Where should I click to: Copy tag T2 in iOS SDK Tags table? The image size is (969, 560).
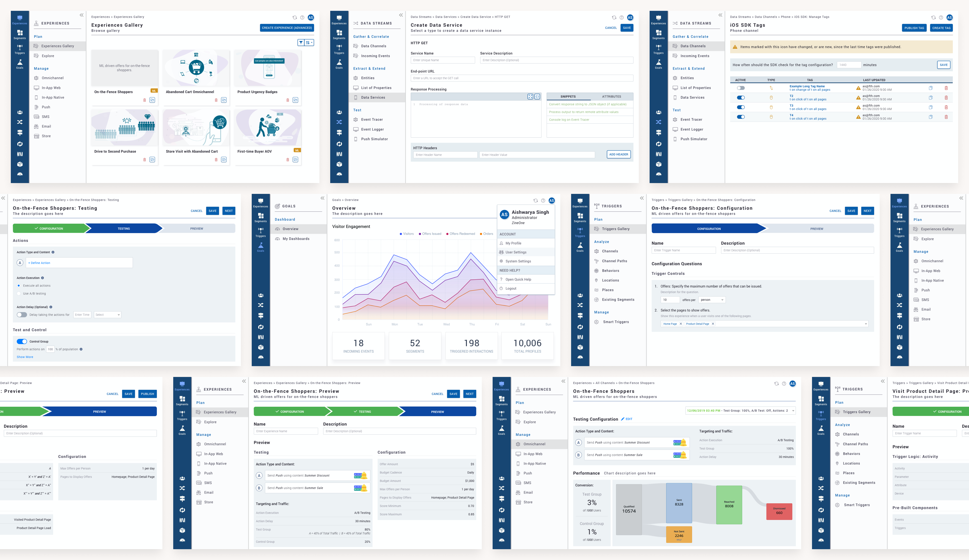(x=931, y=98)
